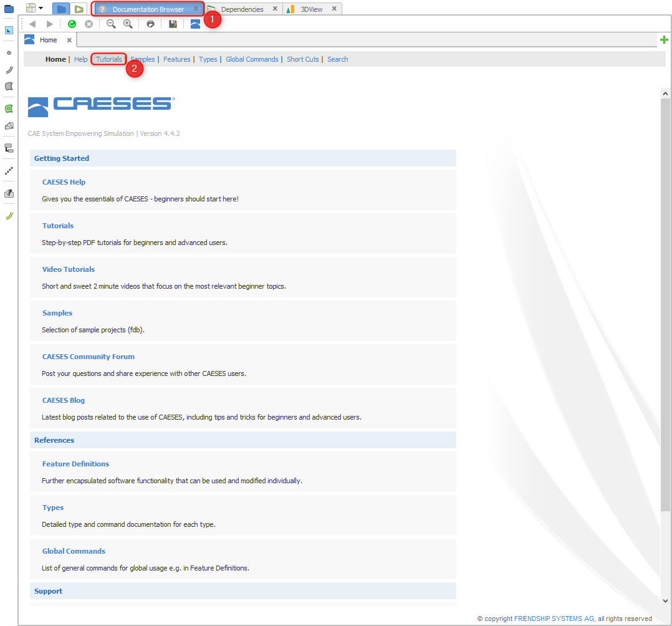
Task: Open Search in the navigation bar
Action: click(338, 59)
